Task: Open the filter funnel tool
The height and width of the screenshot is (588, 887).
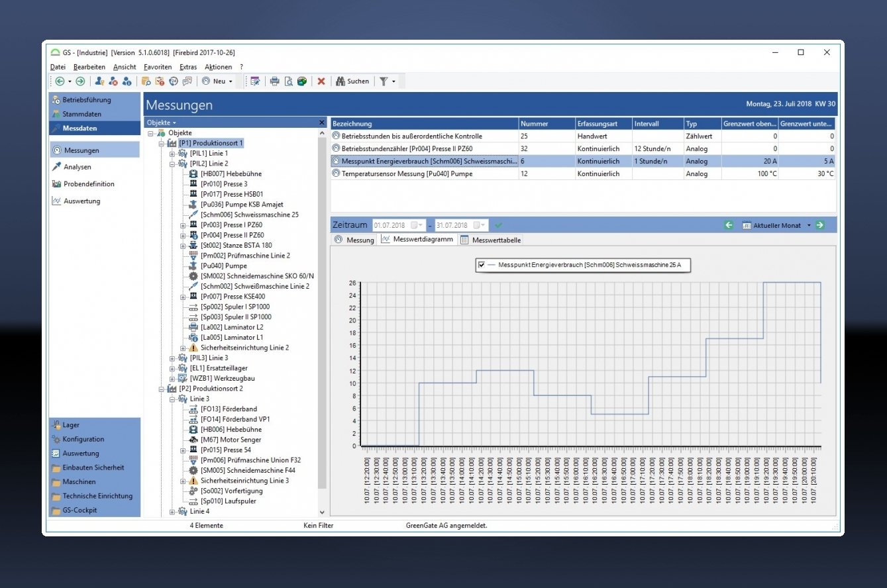Action: coord(384,81)
